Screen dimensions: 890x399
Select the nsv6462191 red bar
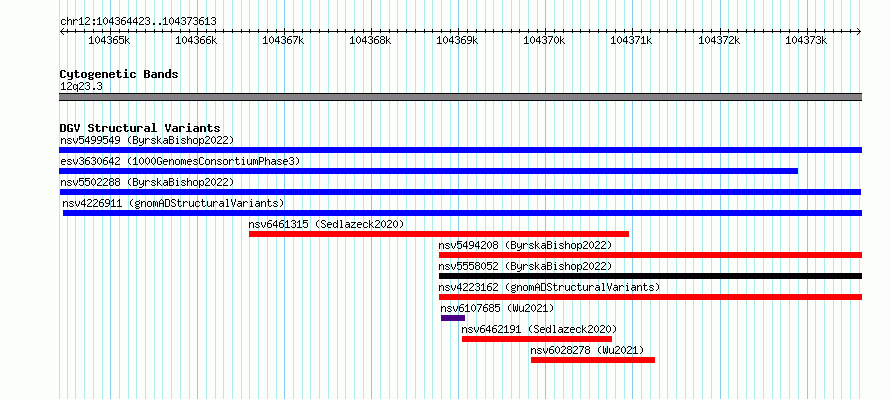(x=537, y=339)
